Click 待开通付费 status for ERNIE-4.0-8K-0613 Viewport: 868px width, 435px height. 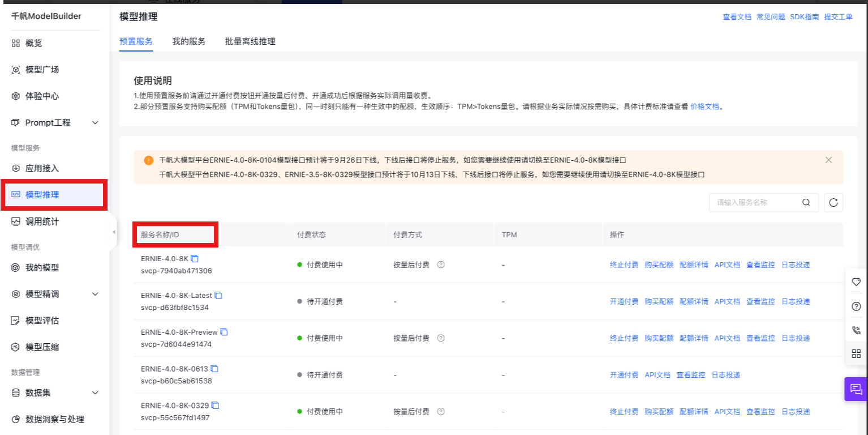tap(324, 375)
